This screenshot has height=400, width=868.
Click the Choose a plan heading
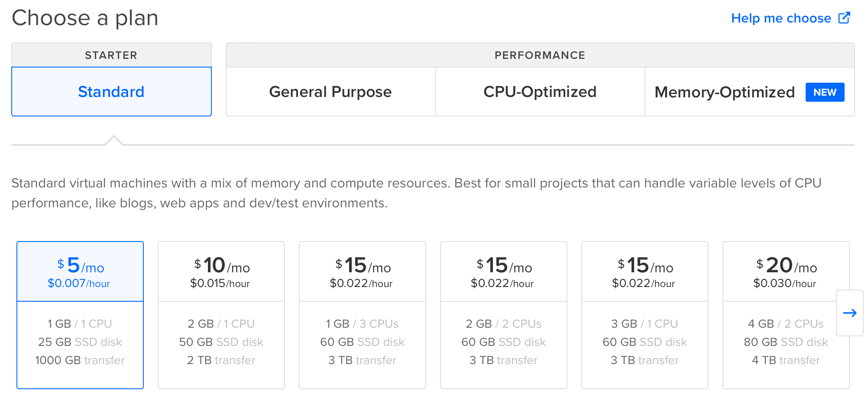pos(85,18)
